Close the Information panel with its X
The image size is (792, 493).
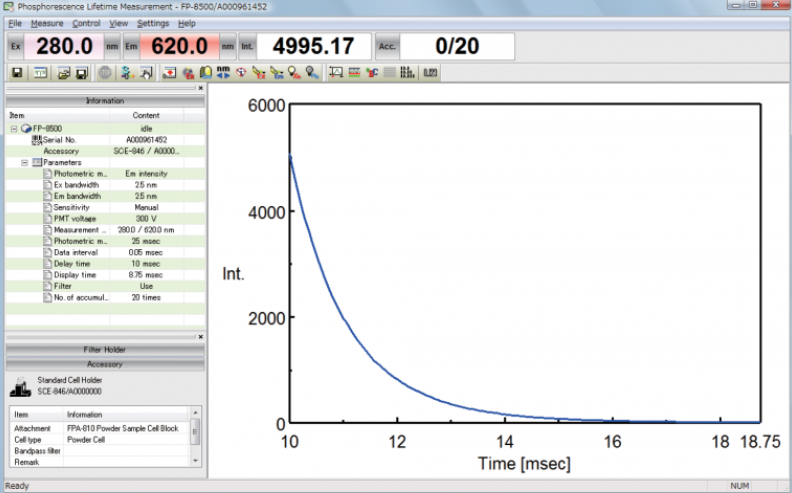click(200, 88)
